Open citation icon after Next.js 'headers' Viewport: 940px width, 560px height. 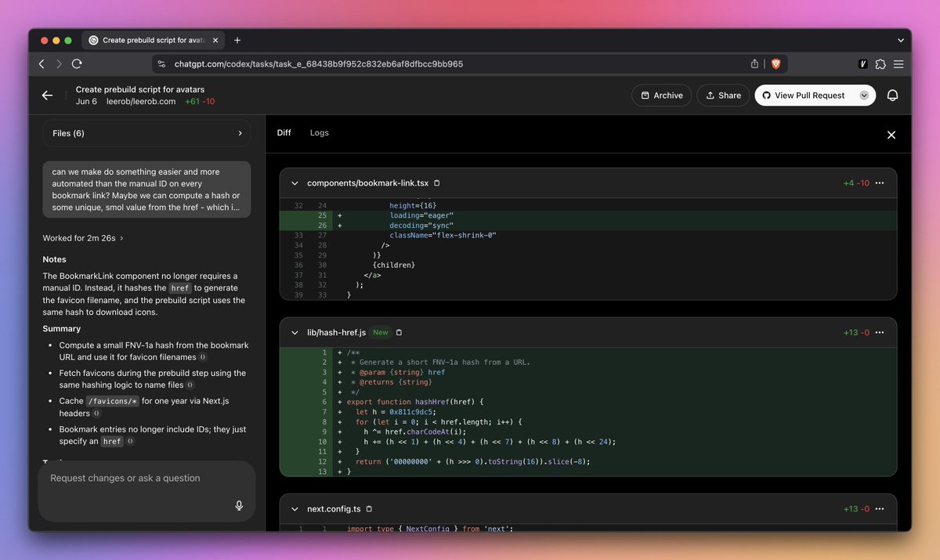(96, 414)
